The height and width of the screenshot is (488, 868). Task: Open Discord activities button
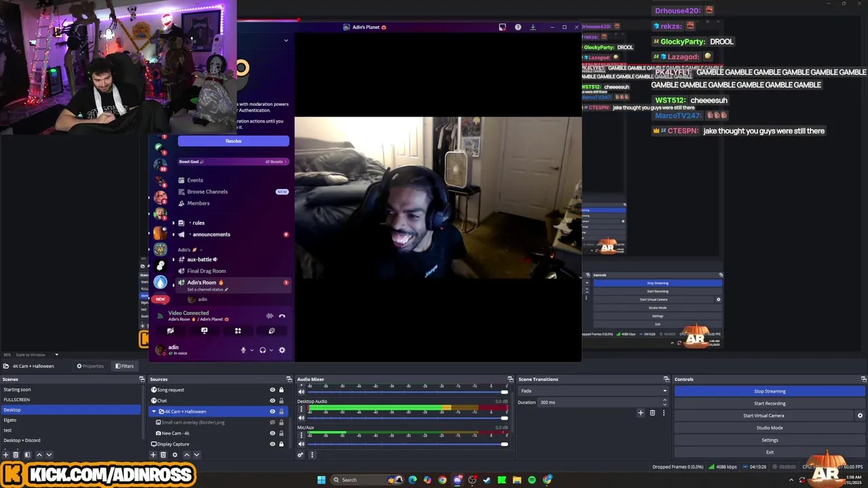(x=238, y=331)
